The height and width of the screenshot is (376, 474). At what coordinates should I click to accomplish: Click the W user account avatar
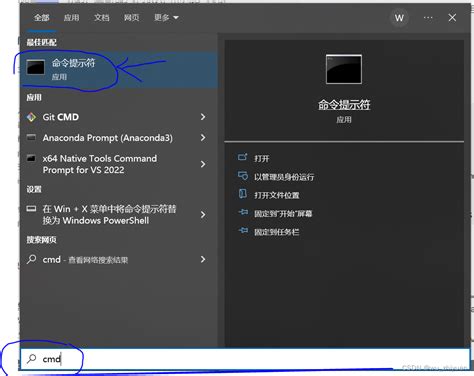point(399,18)
